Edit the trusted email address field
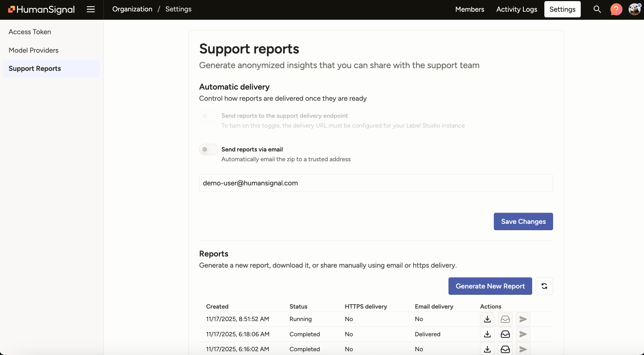644x355 pixels. 375,183
